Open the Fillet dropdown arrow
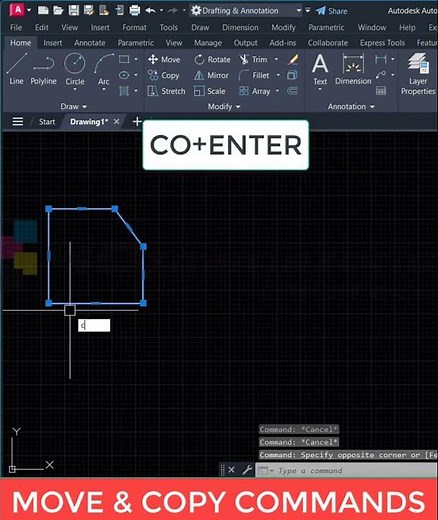This screenshot has height=520, width=438. 278,75
